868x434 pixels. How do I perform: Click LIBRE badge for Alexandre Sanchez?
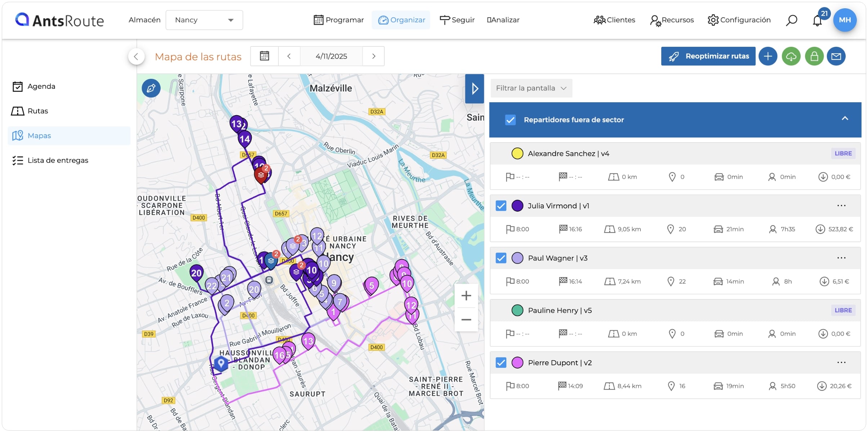(x=843, y=154)
